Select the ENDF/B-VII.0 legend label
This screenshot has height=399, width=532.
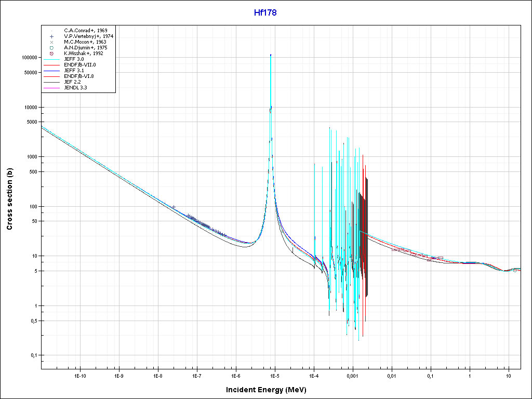(83, 65)
